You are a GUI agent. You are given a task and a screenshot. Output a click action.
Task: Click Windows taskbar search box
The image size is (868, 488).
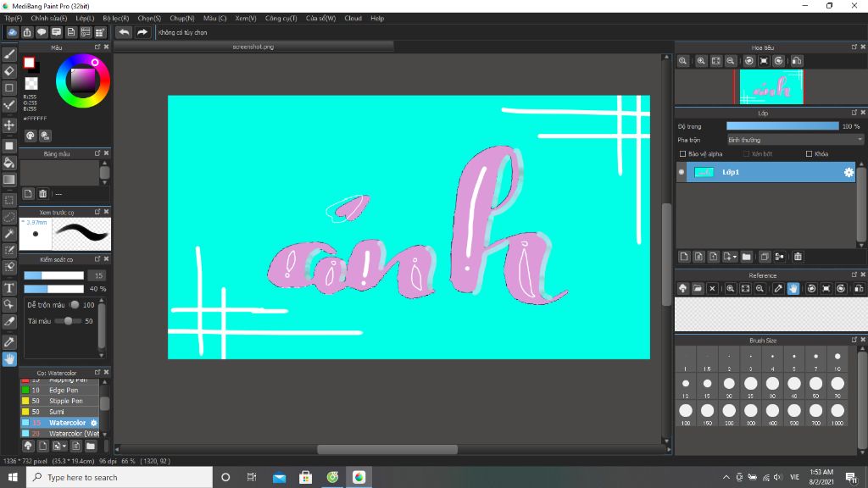(119, 477)
